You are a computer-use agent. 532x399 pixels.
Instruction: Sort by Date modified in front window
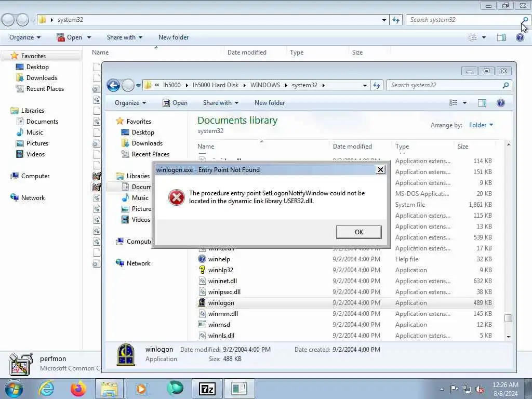pos(352,146)
